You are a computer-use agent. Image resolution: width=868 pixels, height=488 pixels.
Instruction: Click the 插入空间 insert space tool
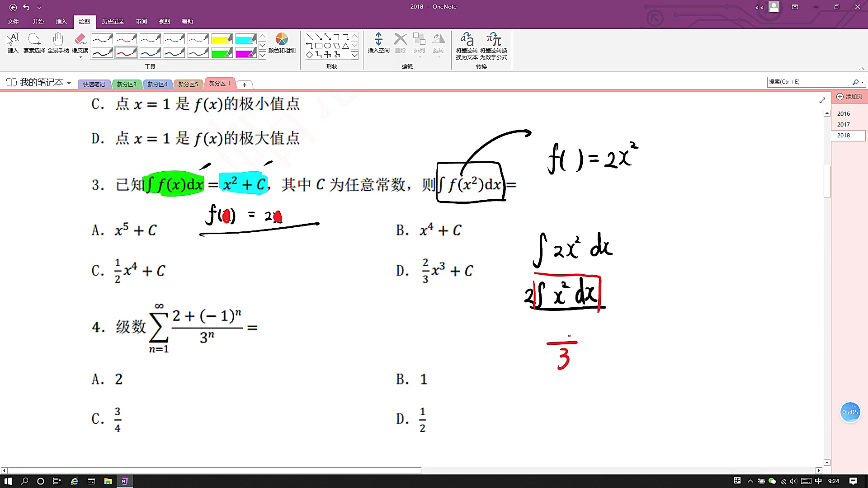click(x=378, y=44)
